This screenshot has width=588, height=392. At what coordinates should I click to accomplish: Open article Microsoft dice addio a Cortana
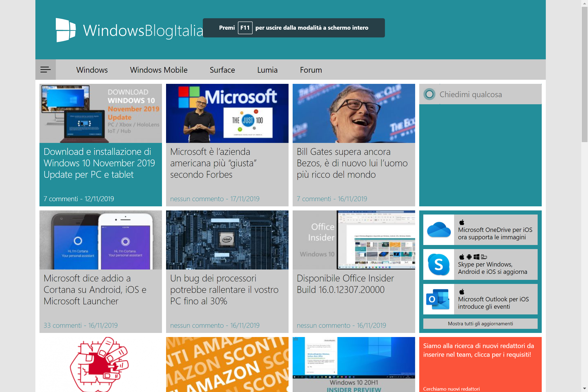click(x=95, y=290)
